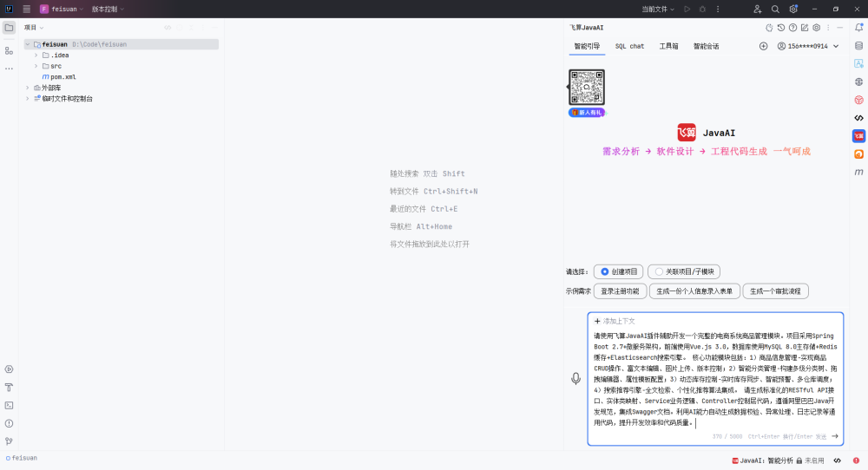Switch to the 智能会话 tab
This screenshot has height=470, width=868.
707,47
